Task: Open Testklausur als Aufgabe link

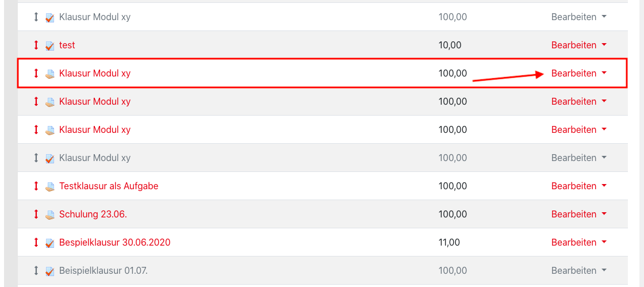Action: pos(109,186)
